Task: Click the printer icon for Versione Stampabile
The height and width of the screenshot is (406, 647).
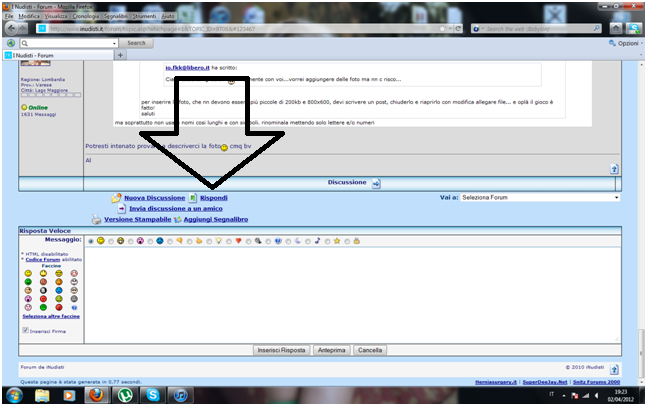Action: tap(96, 219)
